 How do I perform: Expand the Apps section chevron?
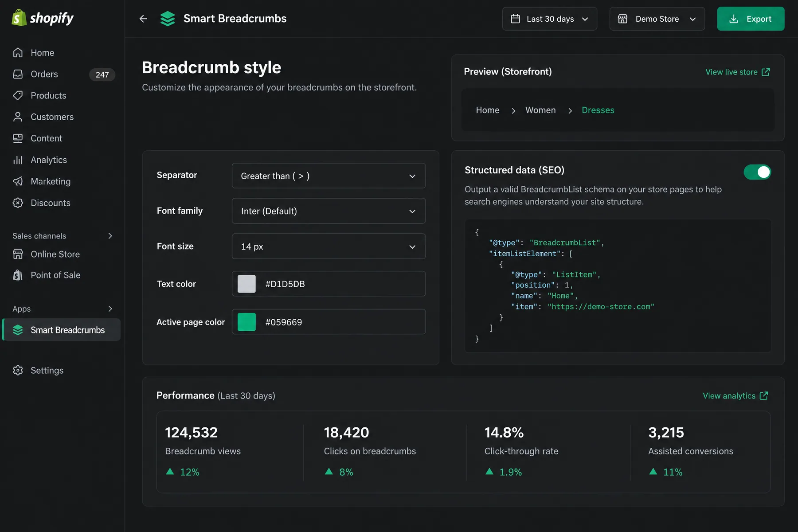point(110,309)
